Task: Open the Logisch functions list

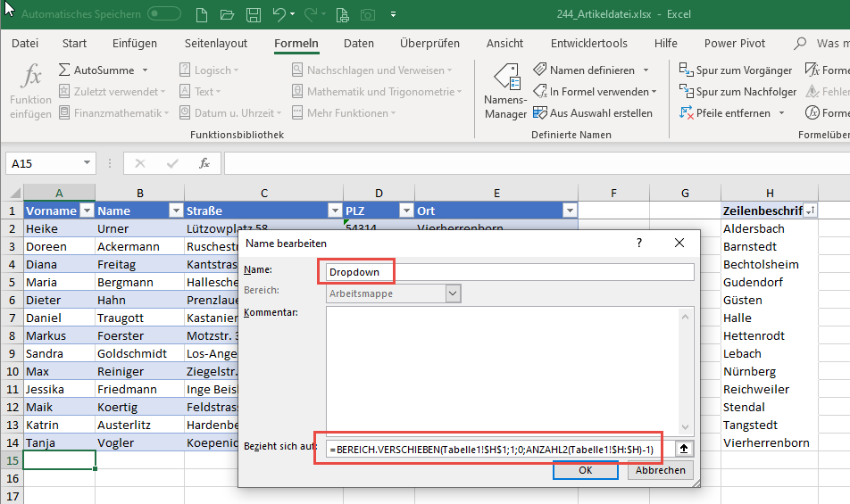Action: [x=209, y=70]
